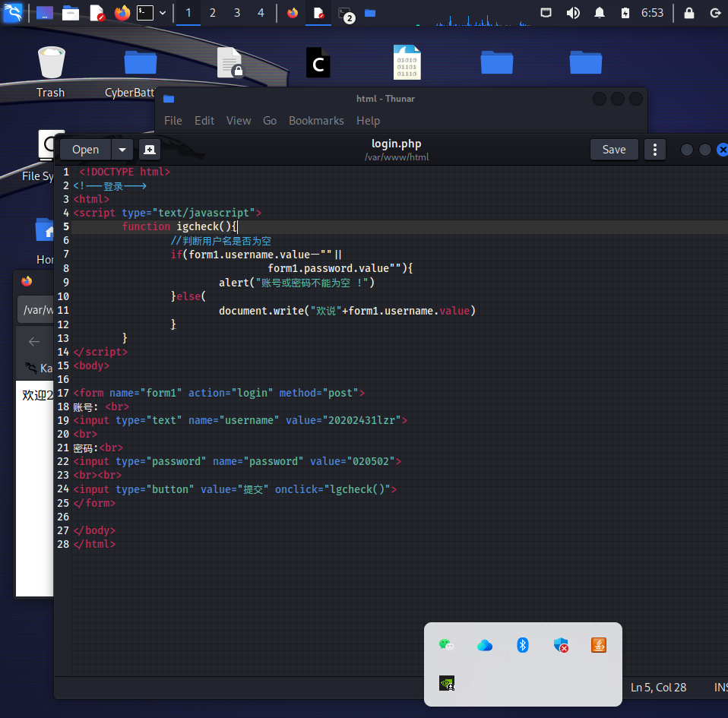
Task: Switch to workspace 4
Action: tap(261, 13)
